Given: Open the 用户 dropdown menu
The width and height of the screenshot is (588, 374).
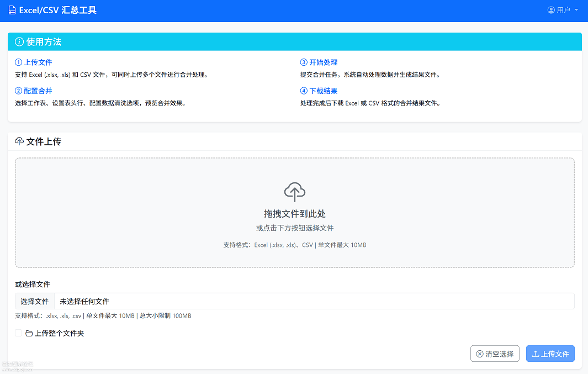Looking at the screenshot, I should [563, 10].
